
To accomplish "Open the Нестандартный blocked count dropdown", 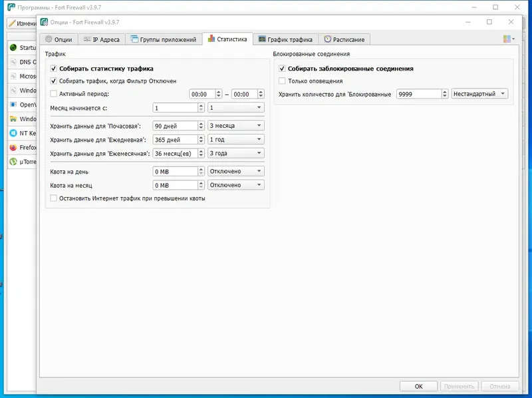I will pos(479,94).
